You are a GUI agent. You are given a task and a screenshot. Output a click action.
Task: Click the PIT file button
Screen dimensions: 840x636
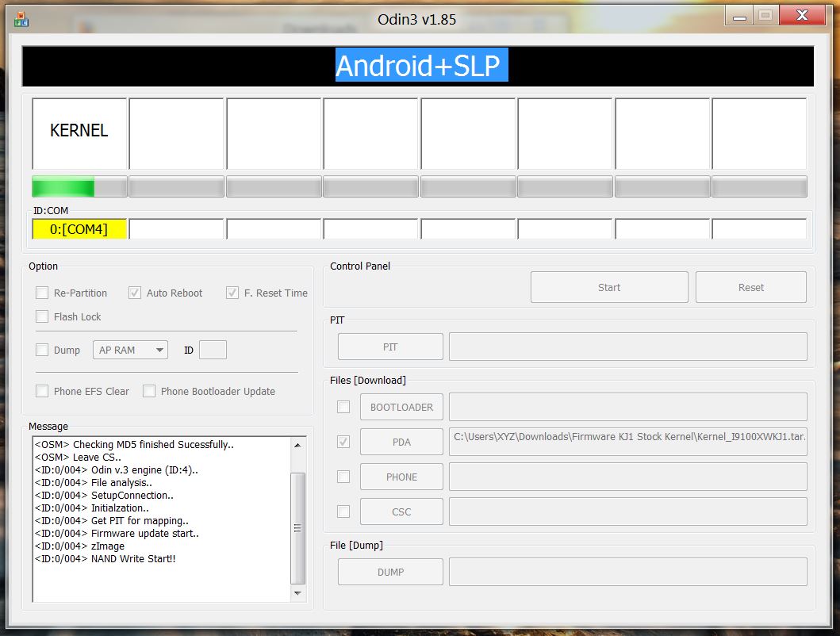point(390,347)
